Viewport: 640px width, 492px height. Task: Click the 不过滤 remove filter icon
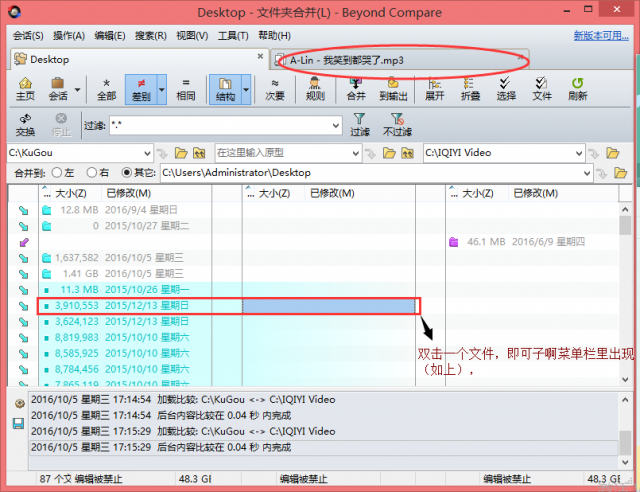tap(397, 125)
